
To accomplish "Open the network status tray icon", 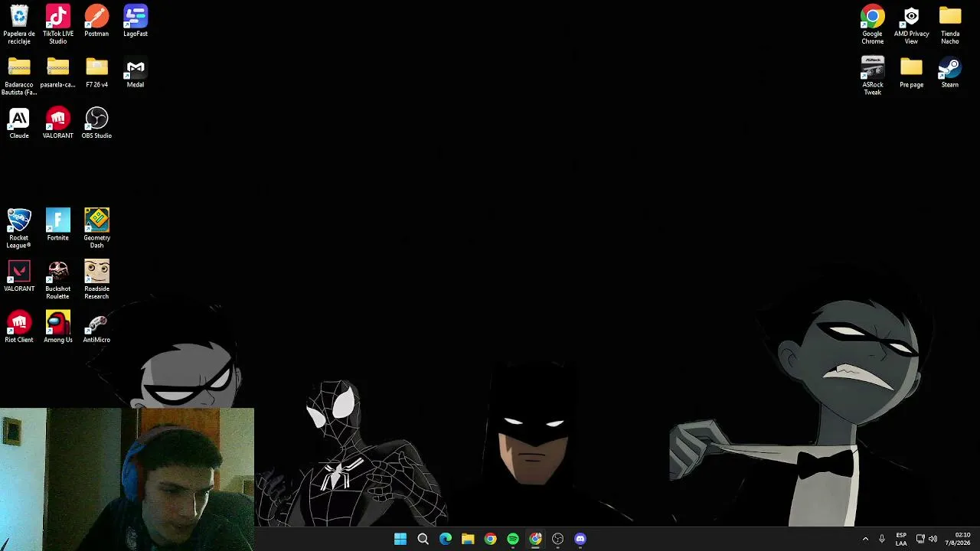I will point(920,540).
